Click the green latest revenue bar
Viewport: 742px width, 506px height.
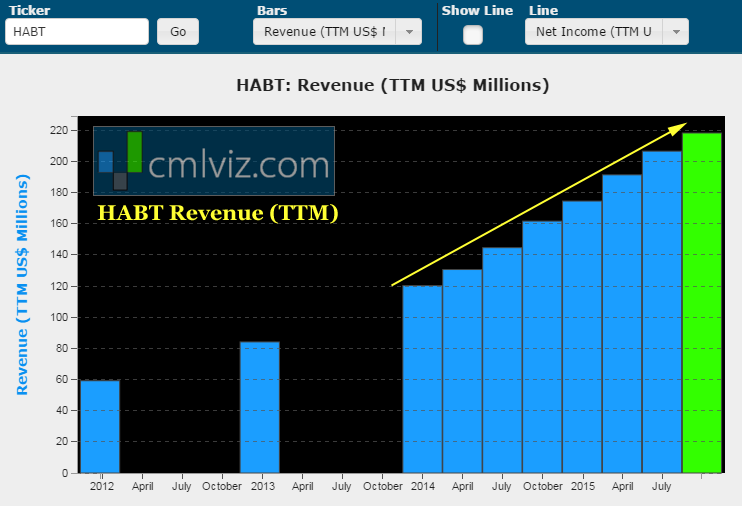(702, 303)
